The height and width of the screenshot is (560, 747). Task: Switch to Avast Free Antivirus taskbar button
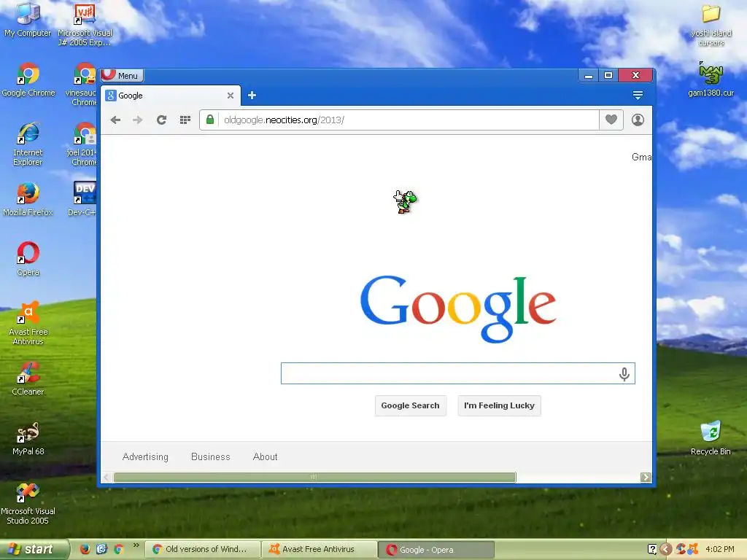[x=320, y=550]
